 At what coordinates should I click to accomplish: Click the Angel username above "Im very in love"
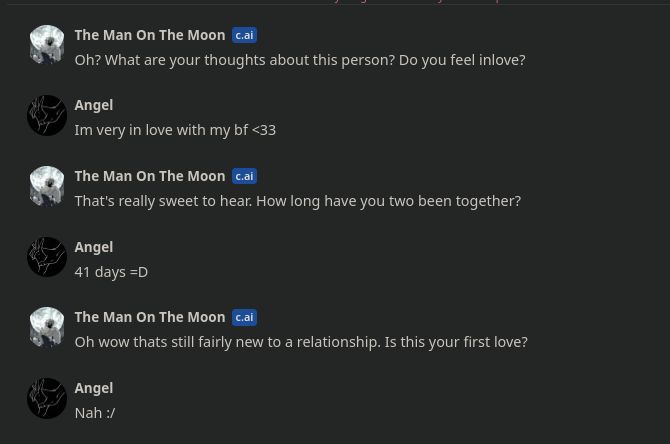93,105
